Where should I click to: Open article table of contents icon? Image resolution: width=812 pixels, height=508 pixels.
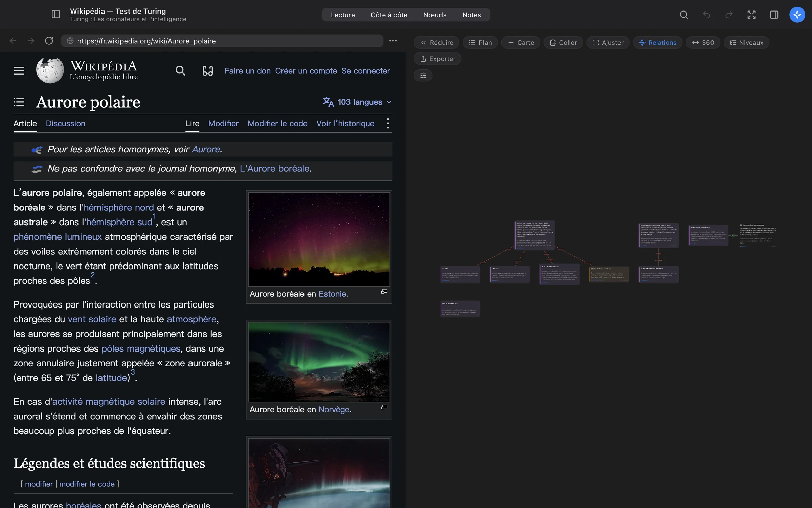click(x=19, y=102)
